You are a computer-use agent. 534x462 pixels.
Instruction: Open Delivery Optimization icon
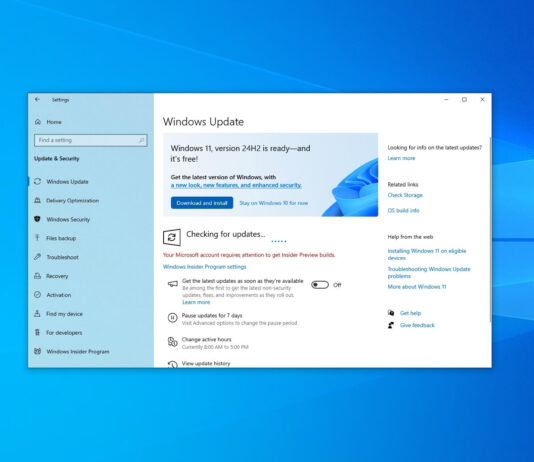tap(37, 201)
